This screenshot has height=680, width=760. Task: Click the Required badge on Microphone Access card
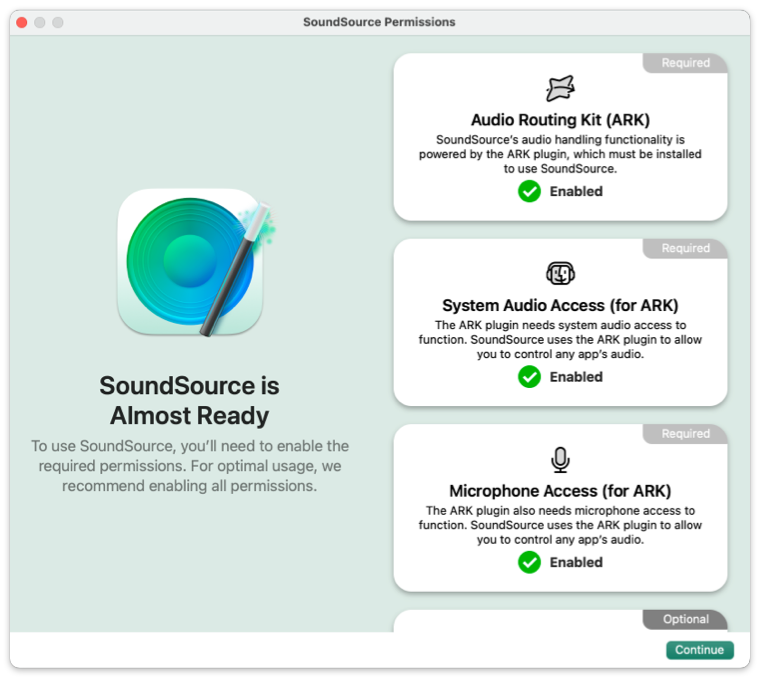[x=685, y=434]
